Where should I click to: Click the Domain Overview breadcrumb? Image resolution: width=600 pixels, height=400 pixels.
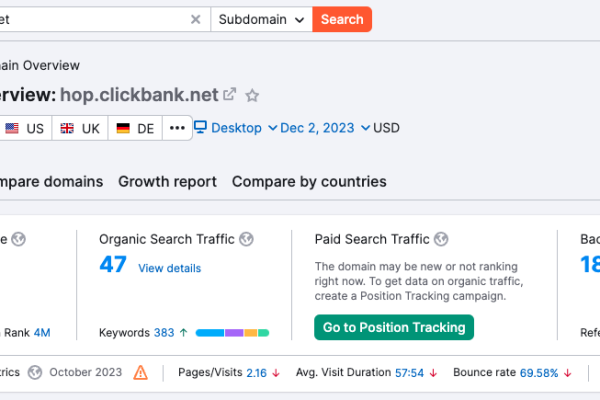tap(40, 65)
